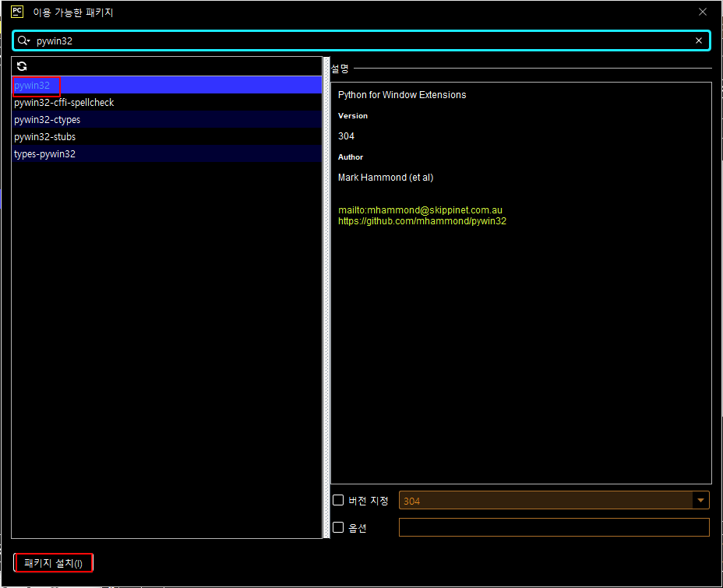The image size is (723, 588).
Task: Click the 패키지 설치 button
Action: click(54, 563)
